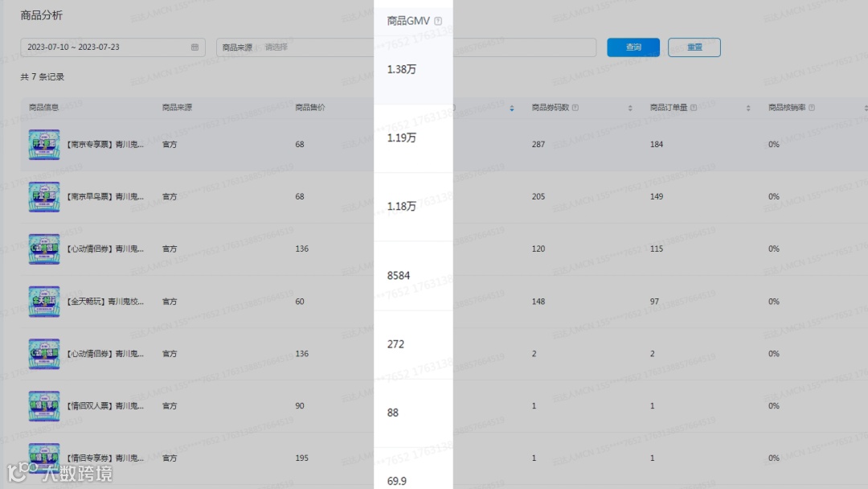Click the 商品来源 column header
The image size is (868, 489).
point(177,108)
